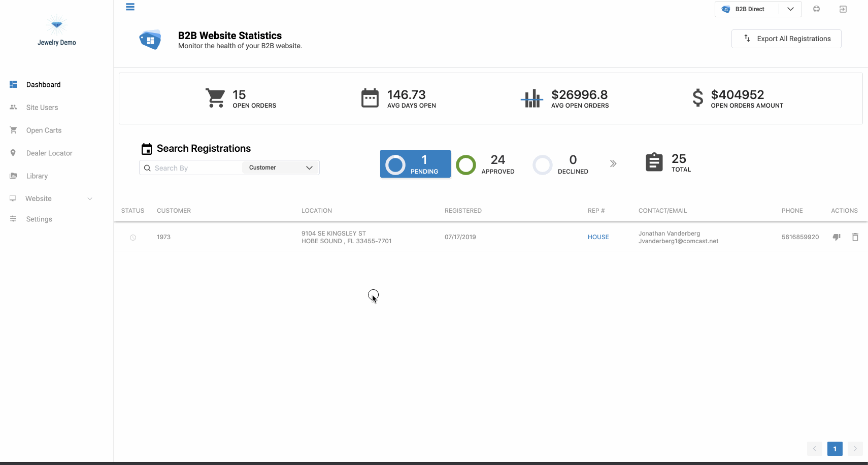Select page 1 in pagination
The width and height of the screenshot is (868, 465).
click(835, 449)
